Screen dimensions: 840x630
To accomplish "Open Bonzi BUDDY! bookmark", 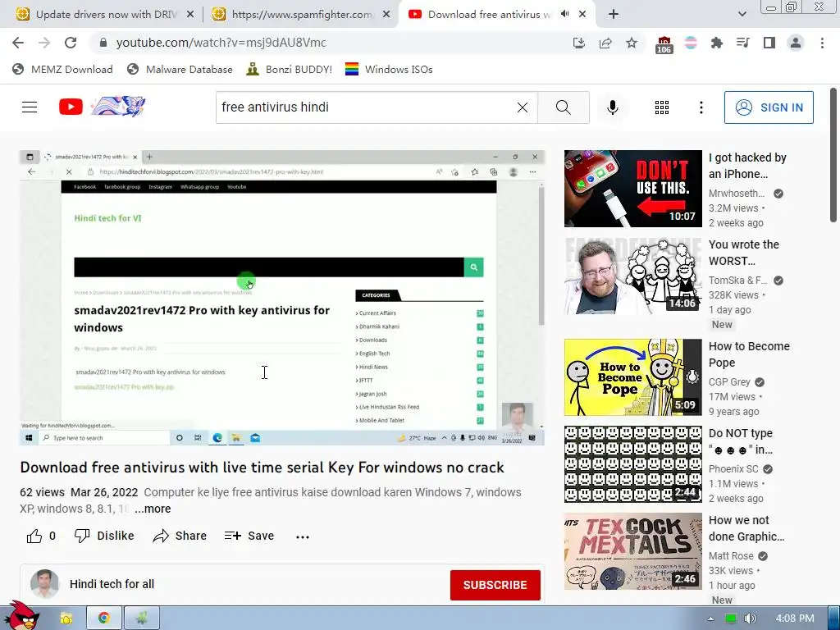I will (290, 69).
